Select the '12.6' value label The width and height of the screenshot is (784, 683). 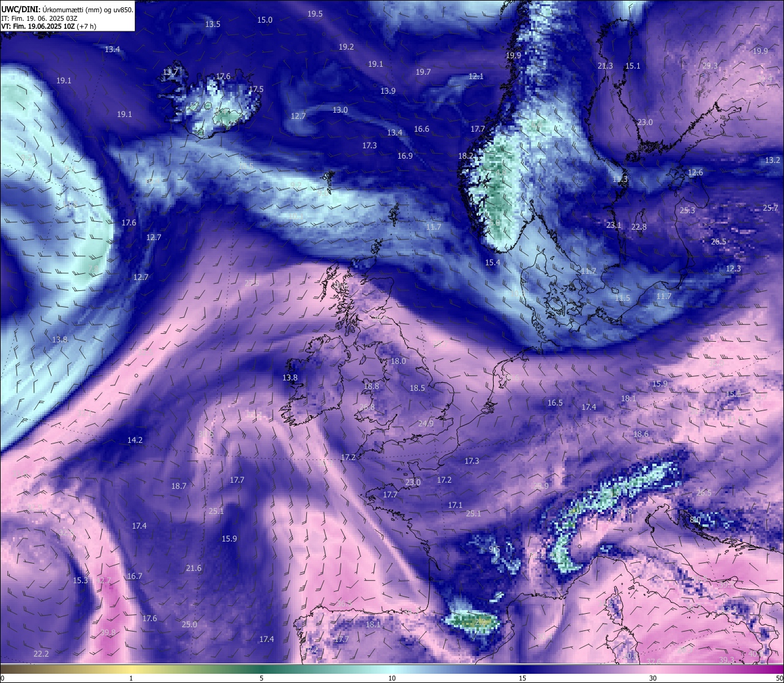[695, 173]
